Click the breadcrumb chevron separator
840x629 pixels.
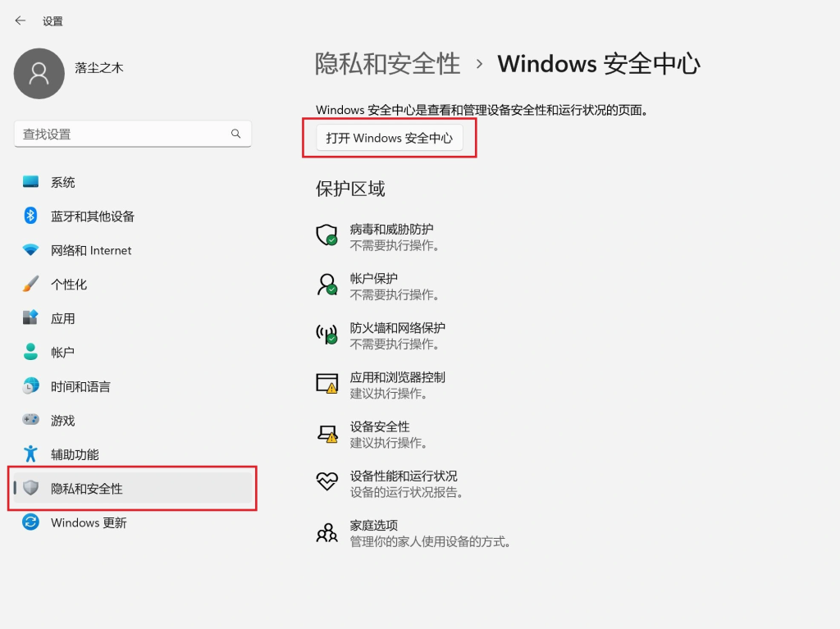(x=479, y=64)
